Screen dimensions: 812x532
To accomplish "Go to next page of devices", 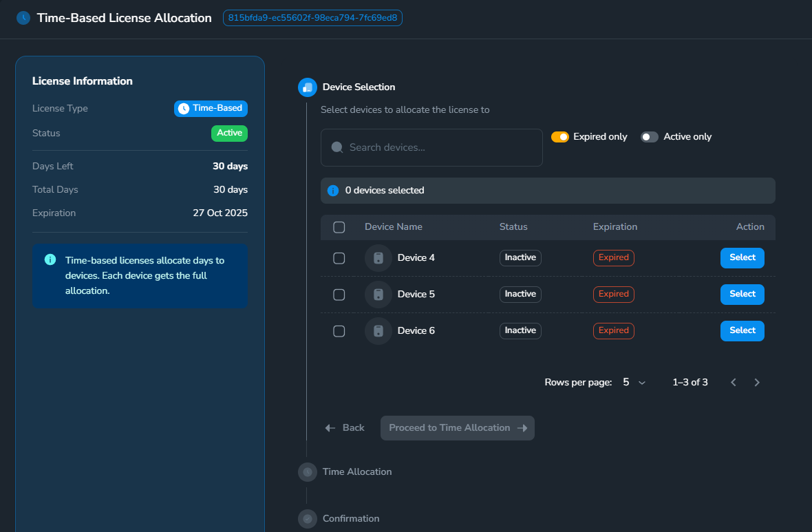I will 756,382.
